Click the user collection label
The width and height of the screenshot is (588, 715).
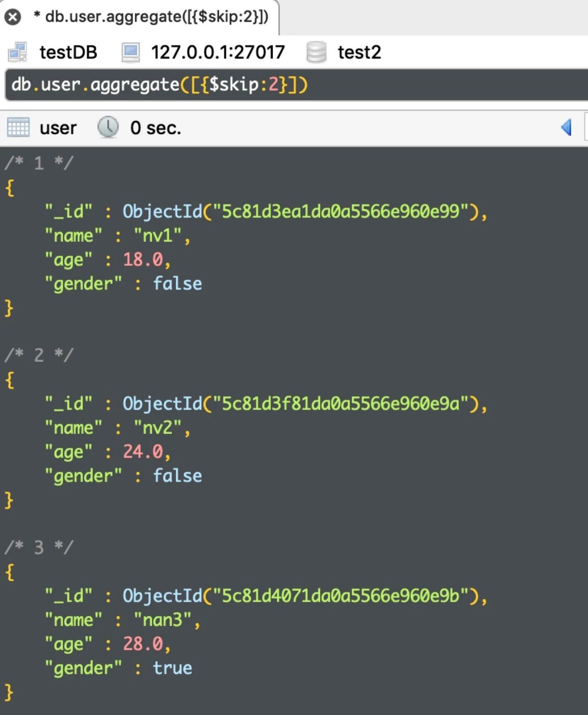tap(58, 128)
